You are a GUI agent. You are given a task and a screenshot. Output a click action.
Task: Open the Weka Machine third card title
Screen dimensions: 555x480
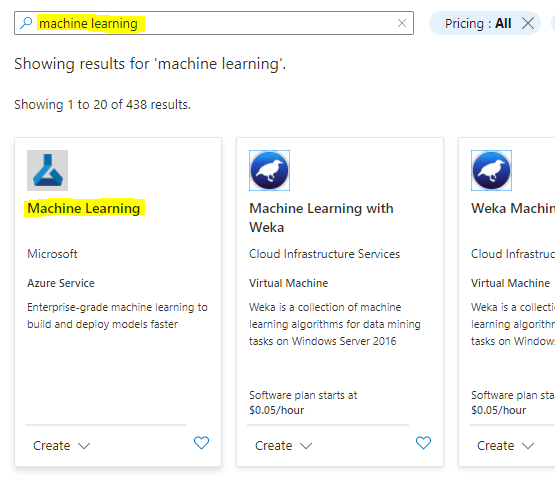pos(513,208)
